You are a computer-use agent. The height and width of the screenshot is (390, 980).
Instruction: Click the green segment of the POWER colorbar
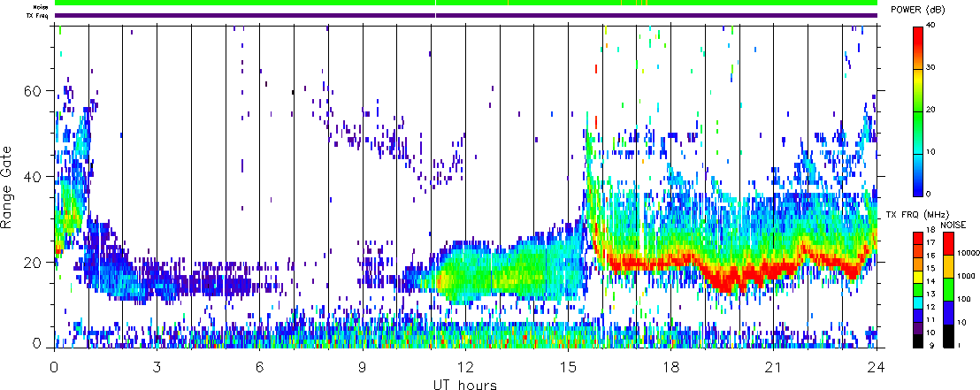point(917,133)
